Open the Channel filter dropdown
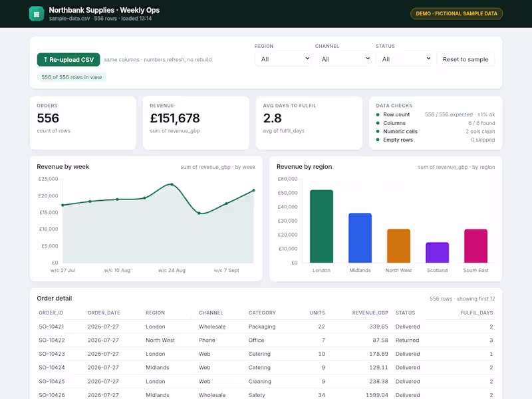The width and height of the screenshot is (532, 399). tap(343, 59)
